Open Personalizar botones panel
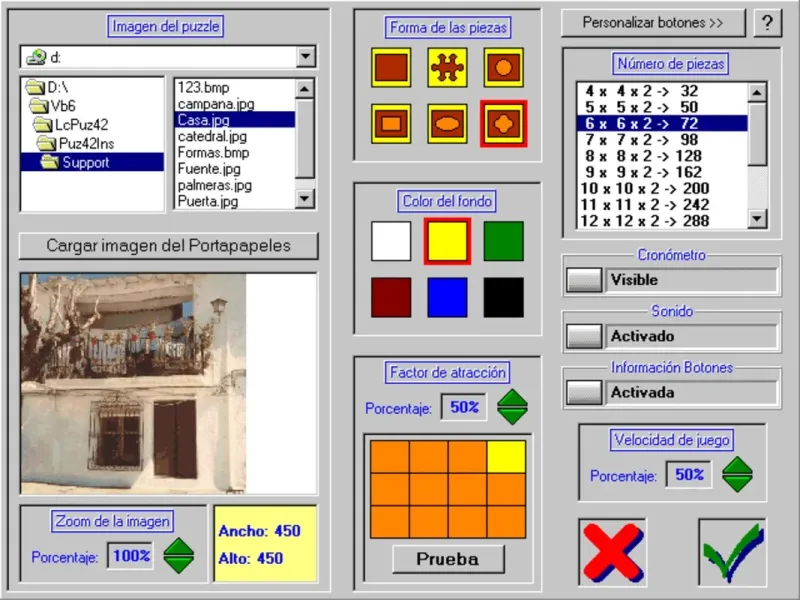 (653, 23)
